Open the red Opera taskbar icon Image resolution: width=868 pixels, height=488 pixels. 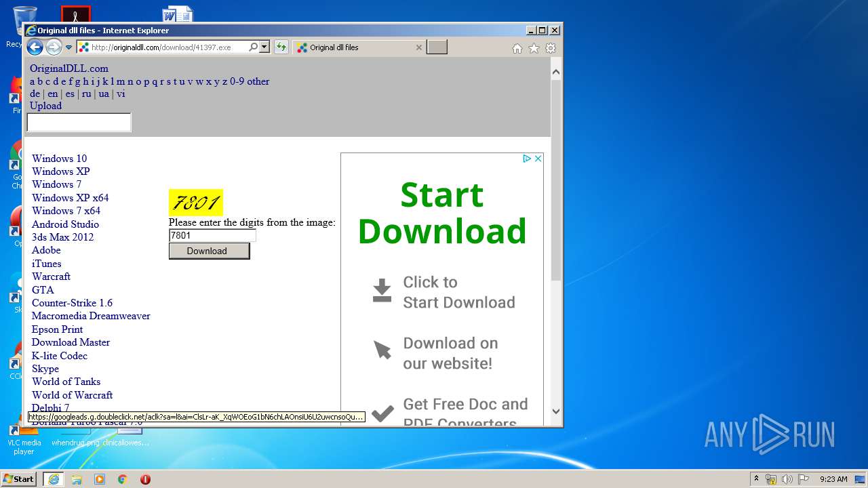145,479
